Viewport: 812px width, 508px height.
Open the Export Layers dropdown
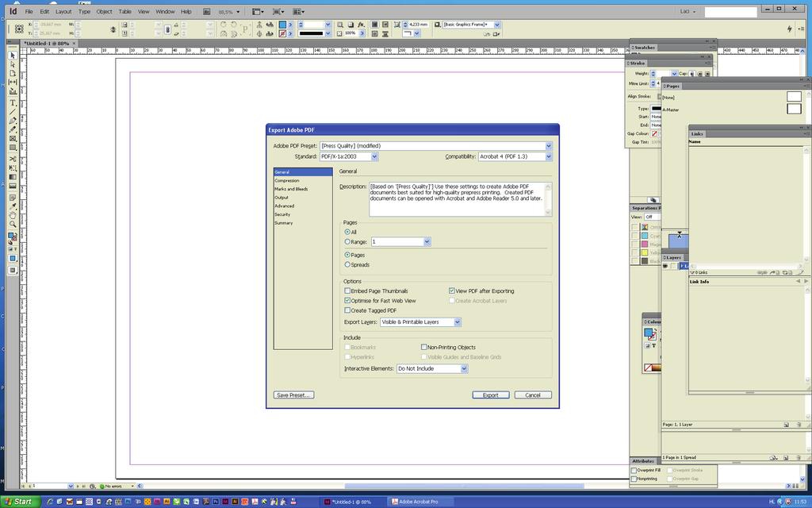pos(458,322)
